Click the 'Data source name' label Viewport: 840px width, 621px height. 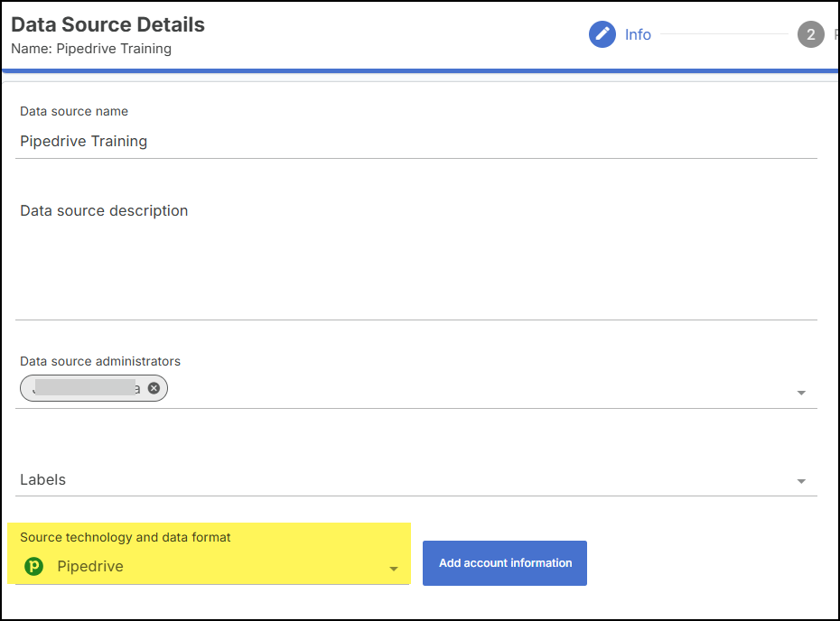[74, 111]
